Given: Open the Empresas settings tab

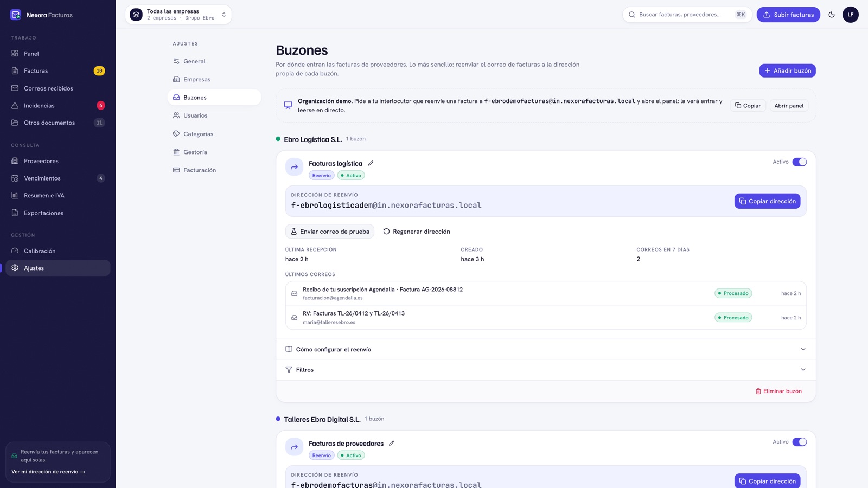Looking at the screenshot, I should (x=214, y=79).
